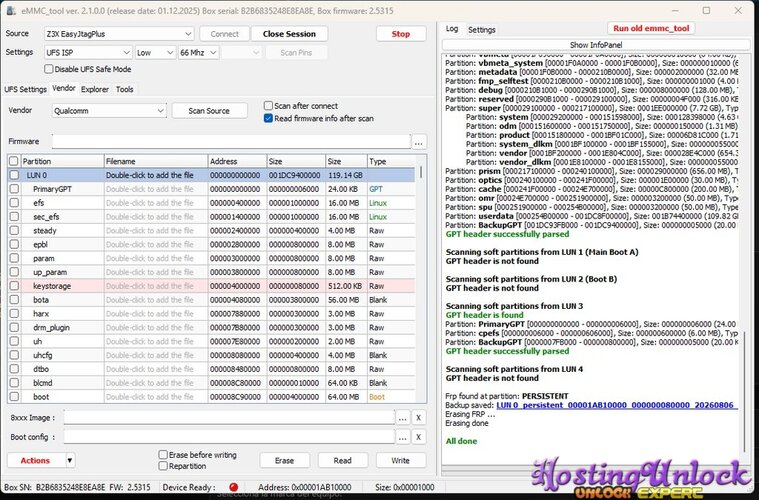The width and height of the screenshot is (759, 500).
Task: Sort by Type column header
Action: click(x=391, y=161)
